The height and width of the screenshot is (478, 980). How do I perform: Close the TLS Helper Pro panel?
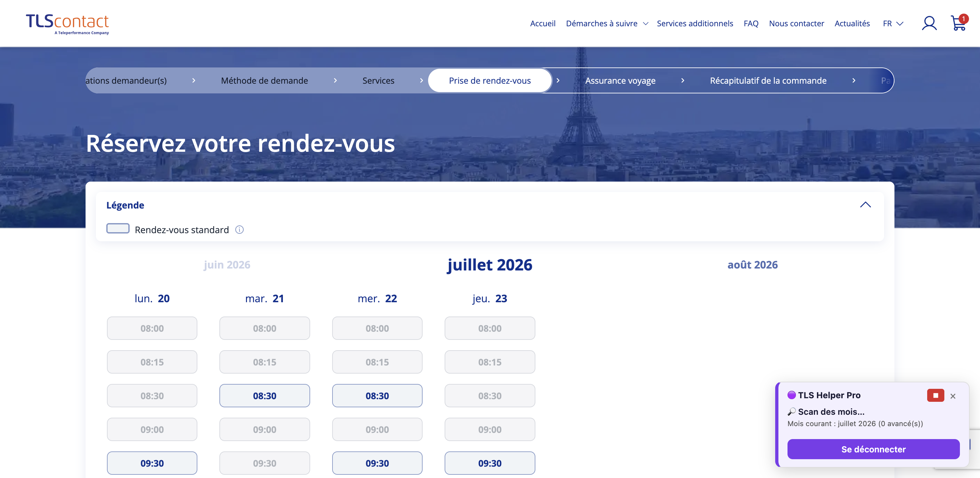(x=952, y=396)
